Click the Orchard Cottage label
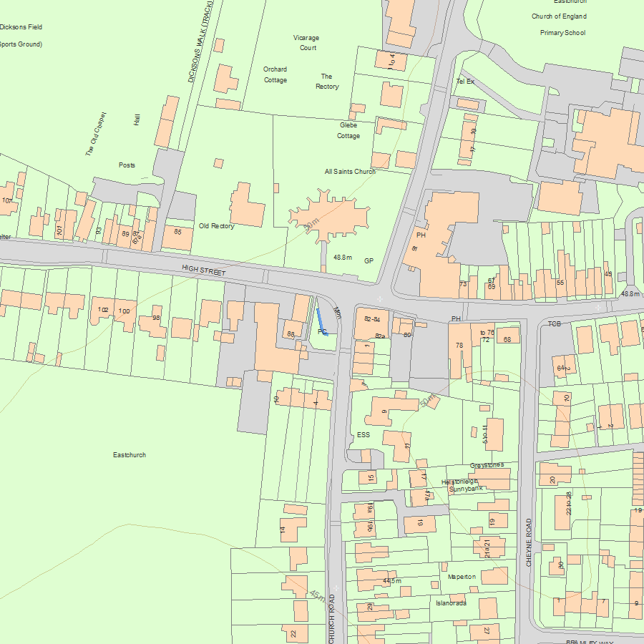 pos(275,74)
